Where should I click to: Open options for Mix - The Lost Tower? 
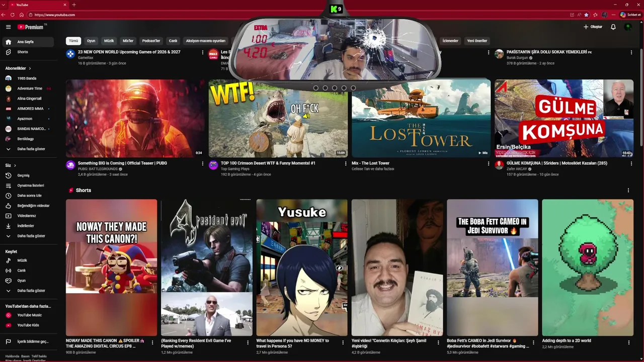[489, 163]
